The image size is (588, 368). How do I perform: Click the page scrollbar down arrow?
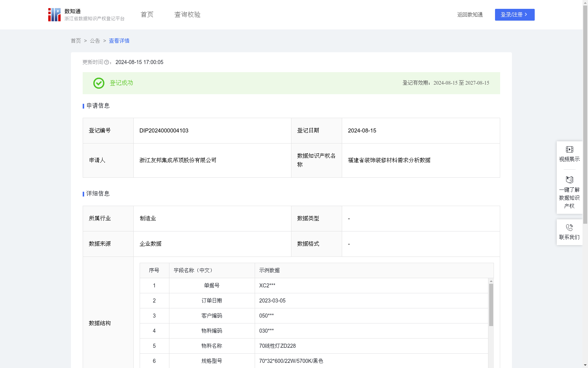(585, 365)
